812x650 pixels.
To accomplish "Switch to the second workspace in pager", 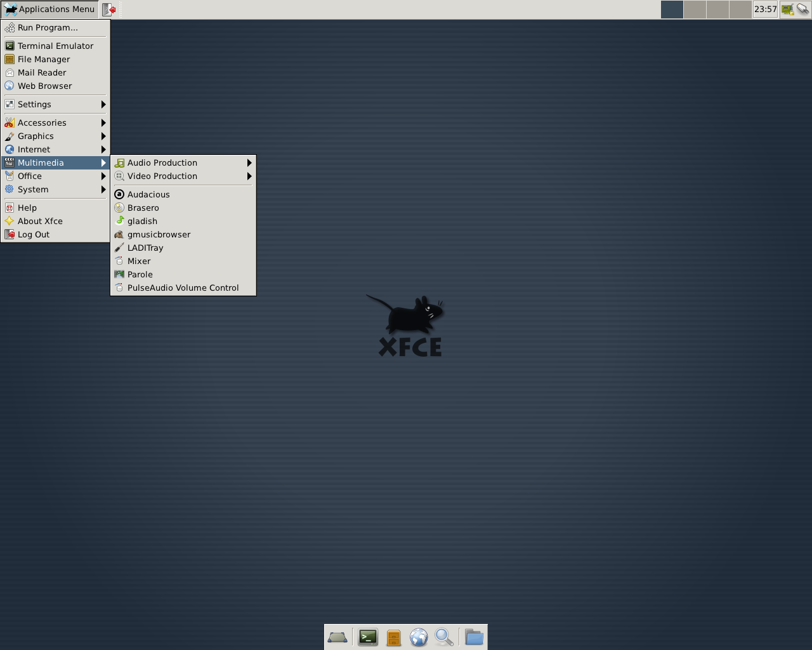I will (x=695, y=10).
